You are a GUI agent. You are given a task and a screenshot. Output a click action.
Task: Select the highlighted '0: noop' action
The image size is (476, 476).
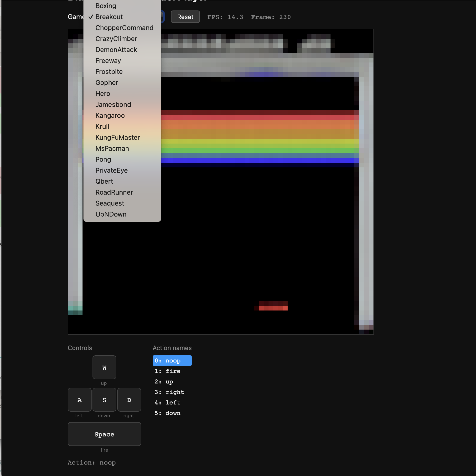point(172,360)
